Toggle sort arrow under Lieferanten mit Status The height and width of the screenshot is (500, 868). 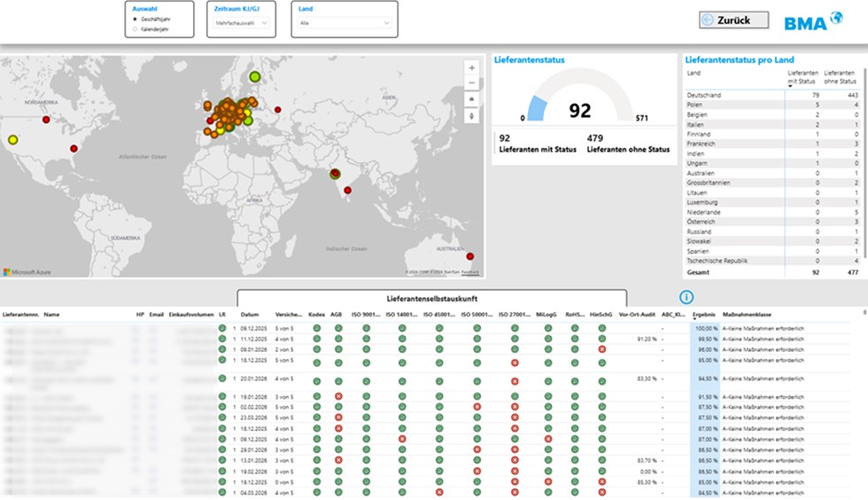point(790,86)
